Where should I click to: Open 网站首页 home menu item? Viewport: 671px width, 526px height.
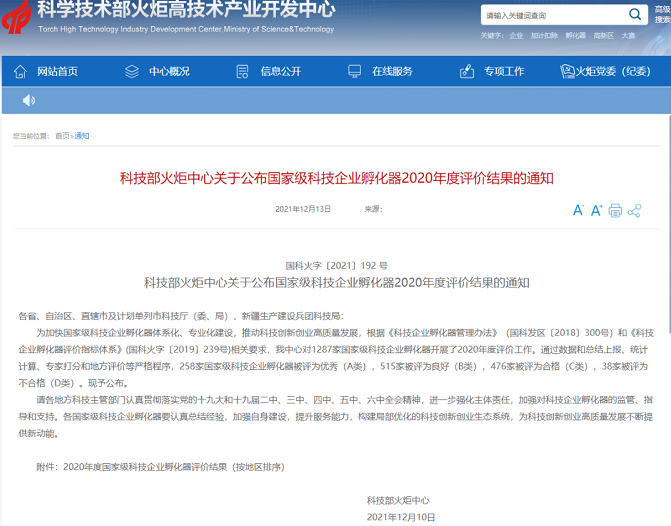[x=46, y=71]
